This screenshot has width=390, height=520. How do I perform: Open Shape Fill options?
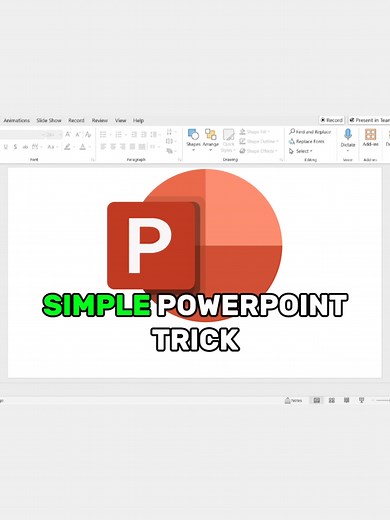(x=255, y=132)
